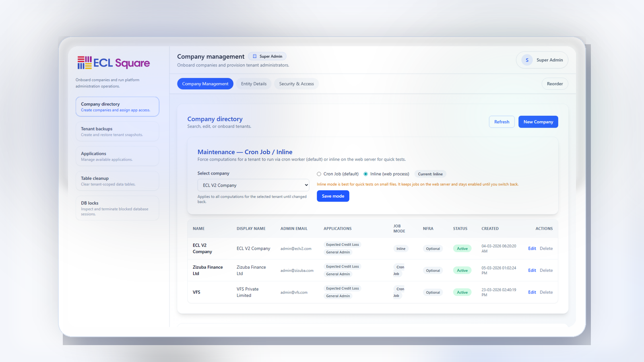Click the Active status badge for VFS

[462, 292]
